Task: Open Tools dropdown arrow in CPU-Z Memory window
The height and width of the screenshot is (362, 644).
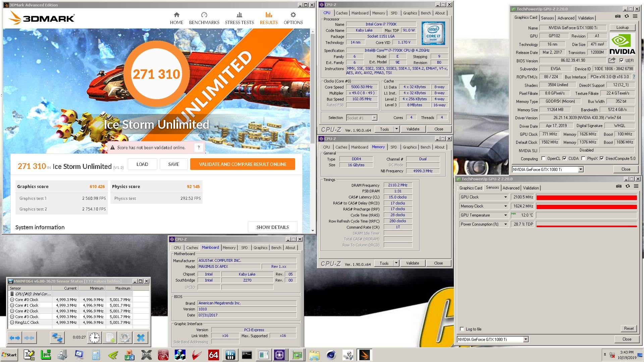Action: coord(396,263)
